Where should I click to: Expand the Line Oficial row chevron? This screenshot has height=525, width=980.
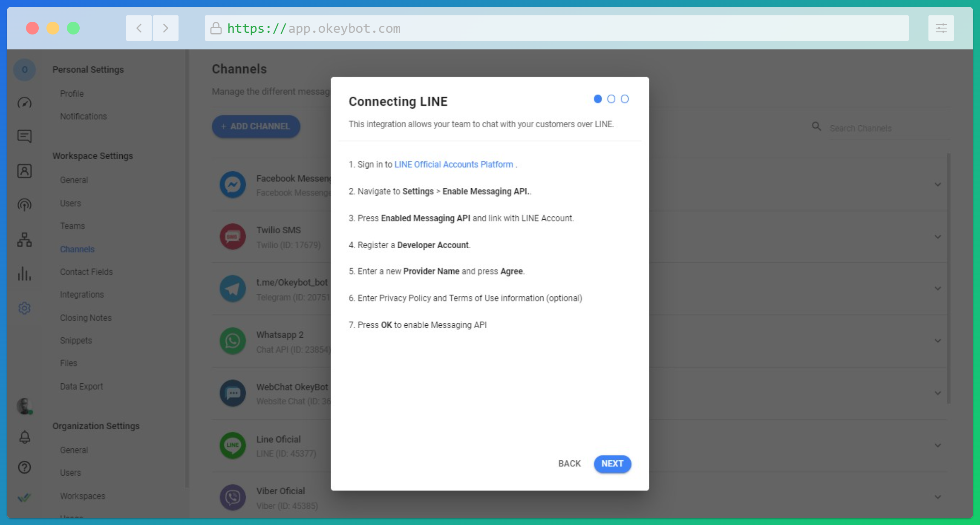pyautogui.click(x=938, y=445)
